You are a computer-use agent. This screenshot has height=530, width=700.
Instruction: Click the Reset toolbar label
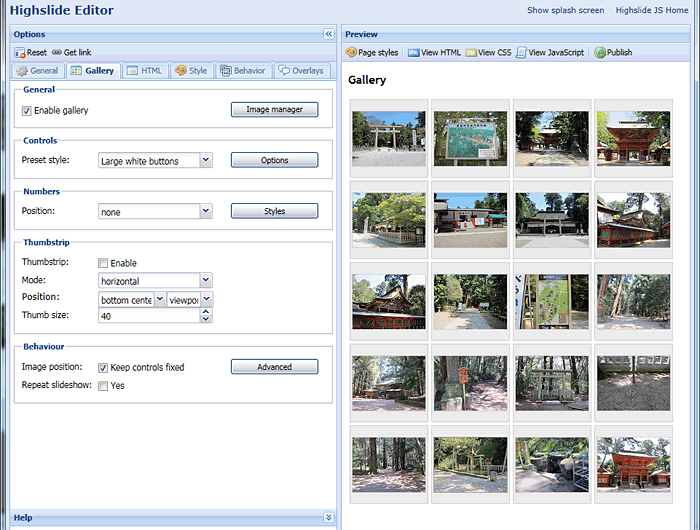[x=37, y=53]
